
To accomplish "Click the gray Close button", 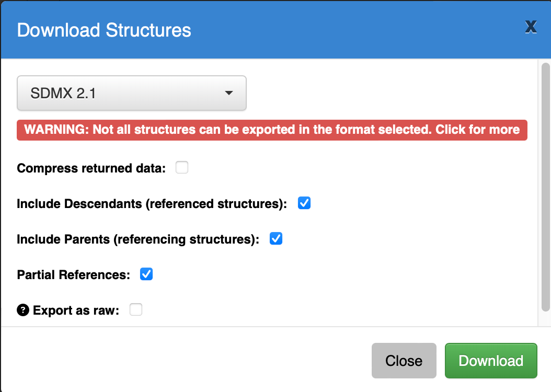I will pyautogui.click(x=404, y=361).
